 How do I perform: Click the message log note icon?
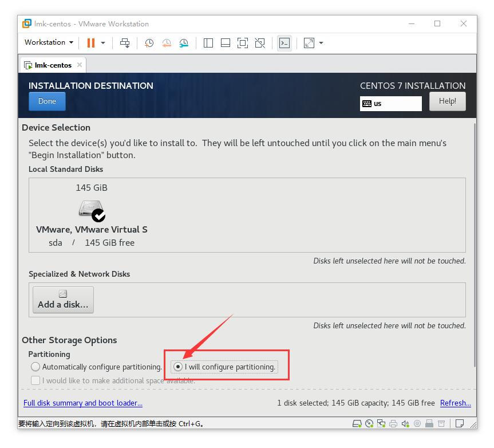(x=460, y=423)
